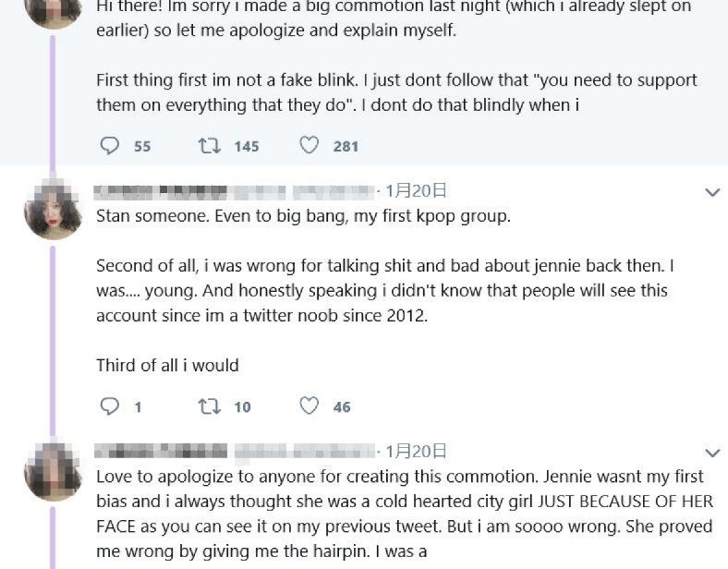Open options chevron on 'Stan someone' tweet
728x569 pixels.
712,192
